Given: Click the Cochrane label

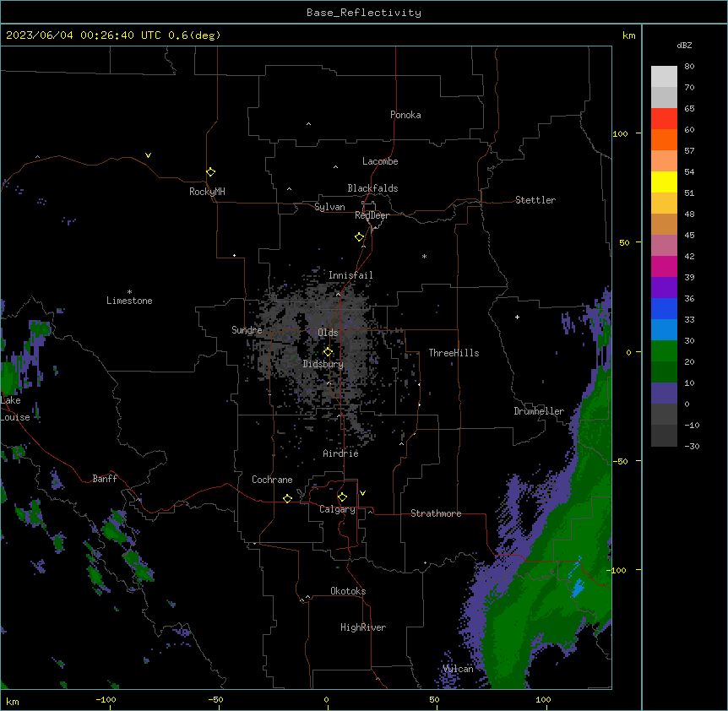Looking at the screenshot, I should [272, 480].
